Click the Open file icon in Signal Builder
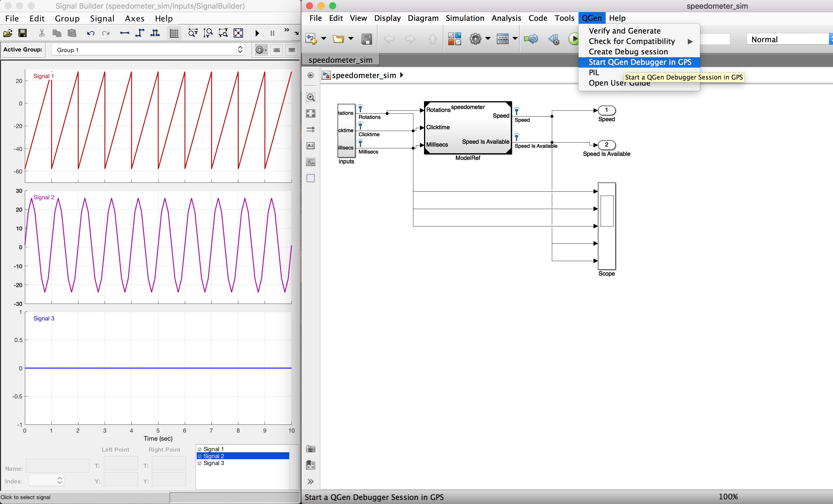The image size is (833, 504). tap(8, 33)
